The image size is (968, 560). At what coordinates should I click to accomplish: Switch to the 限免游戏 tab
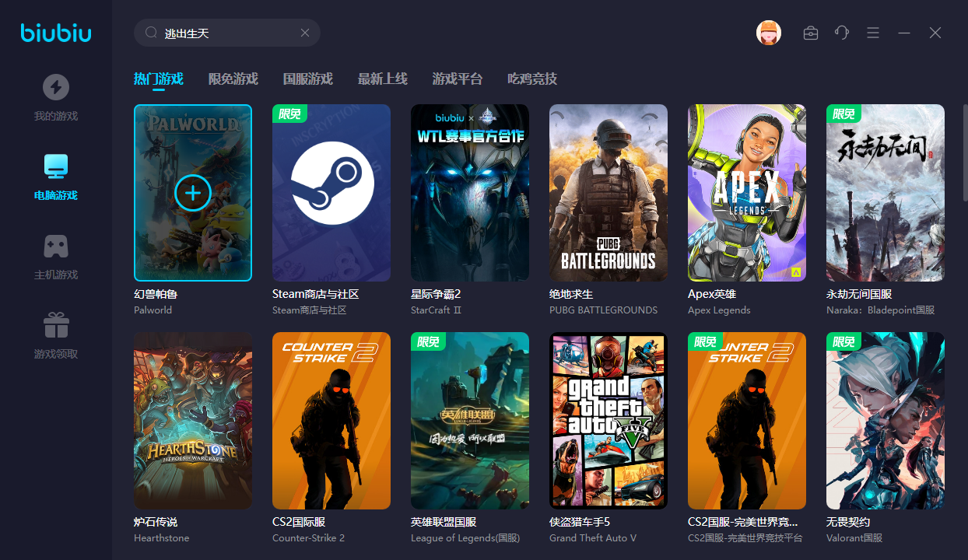point(233,79)
